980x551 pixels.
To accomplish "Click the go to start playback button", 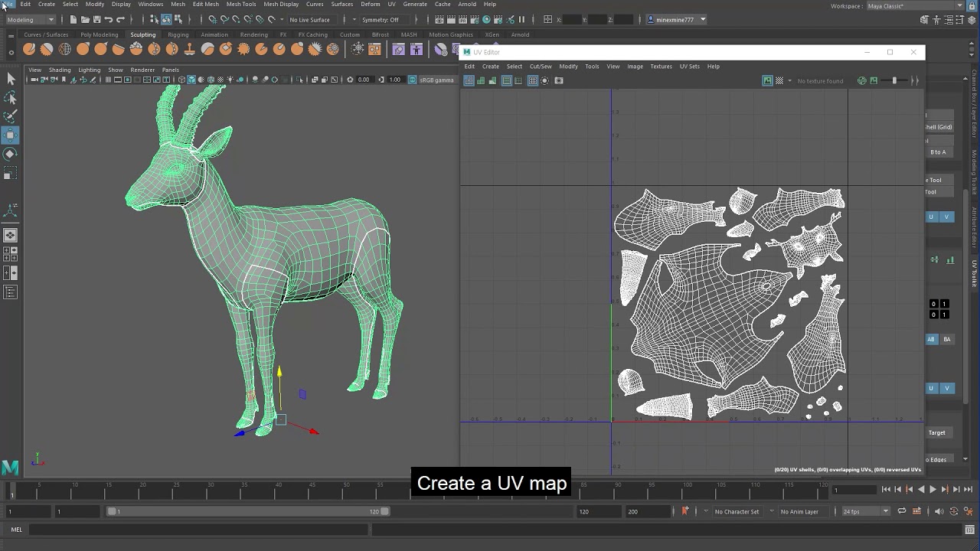I will (886, 490).
